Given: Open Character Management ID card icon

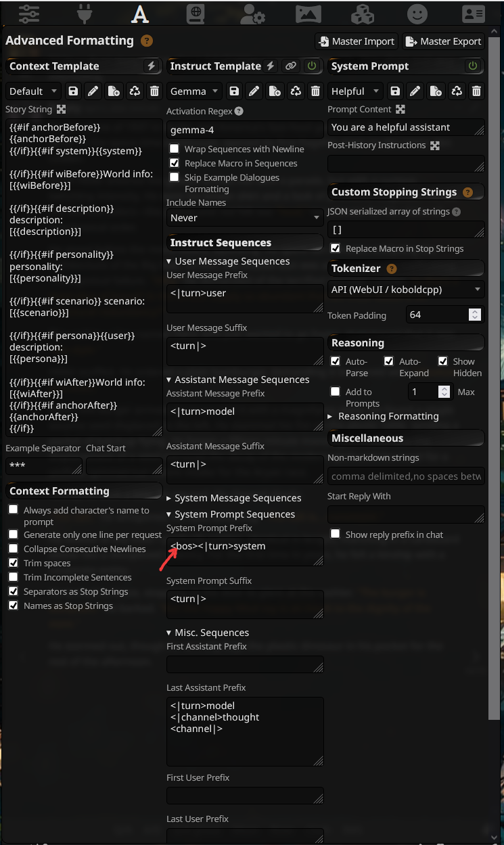Looking at the screenshot, I should [474, 13].
